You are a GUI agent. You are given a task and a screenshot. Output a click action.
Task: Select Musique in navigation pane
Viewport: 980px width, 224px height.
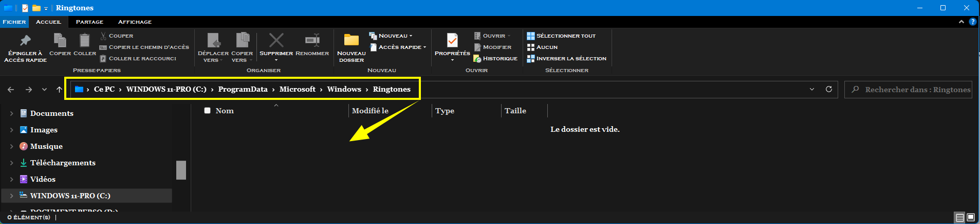(x=46, y=146)
